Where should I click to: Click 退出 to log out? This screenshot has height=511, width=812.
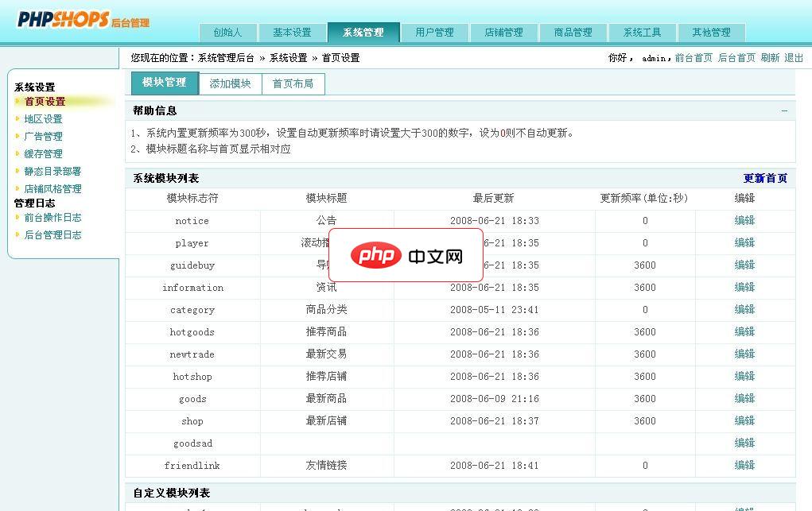(794, 57)
